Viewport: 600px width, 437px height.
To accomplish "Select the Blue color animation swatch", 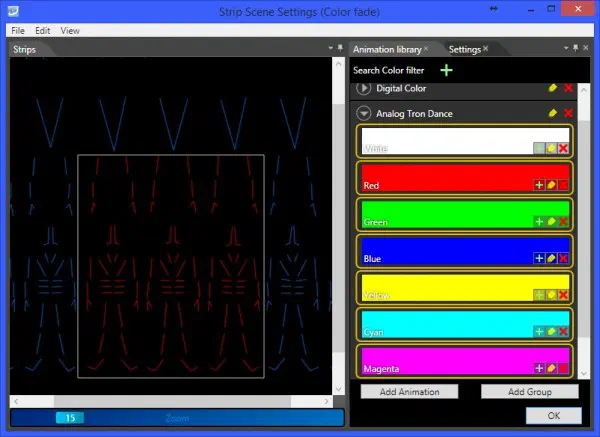I will 465,251.
